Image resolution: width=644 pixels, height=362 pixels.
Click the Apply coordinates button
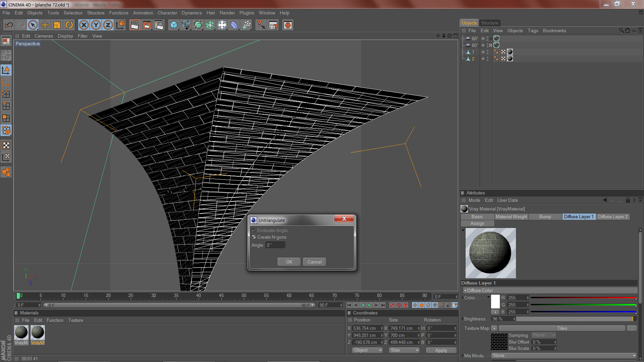(x=441, y=350)
